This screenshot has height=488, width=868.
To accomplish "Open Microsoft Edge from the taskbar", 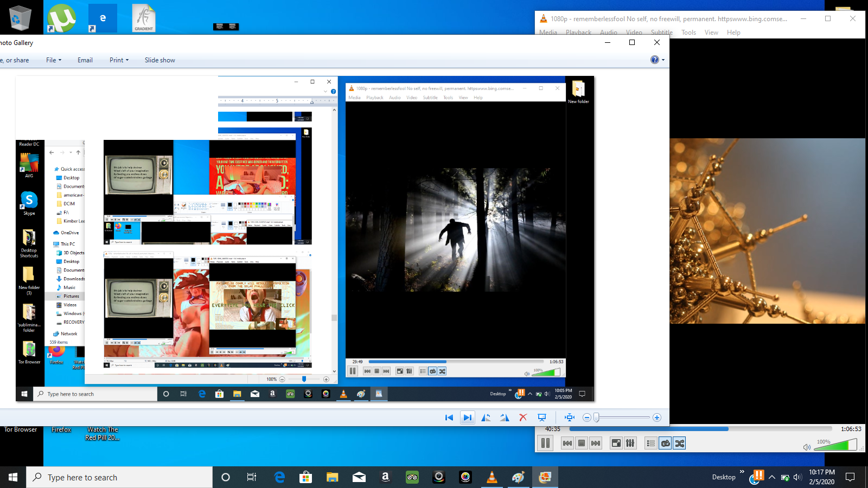I will (x=279, y=477).
